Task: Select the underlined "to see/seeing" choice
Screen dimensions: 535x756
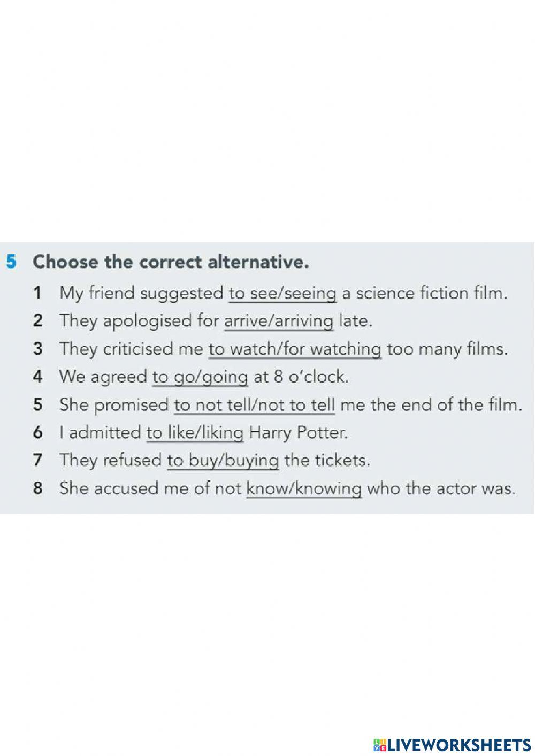Action: (x=282, y=293)
